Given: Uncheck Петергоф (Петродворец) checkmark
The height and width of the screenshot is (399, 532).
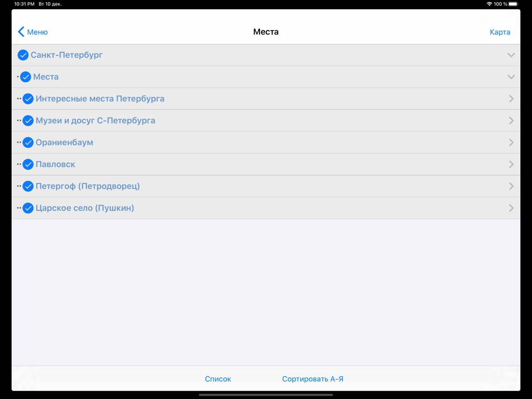Looking at the screenshot, I should pyautogui.click(x=28, y=186).
